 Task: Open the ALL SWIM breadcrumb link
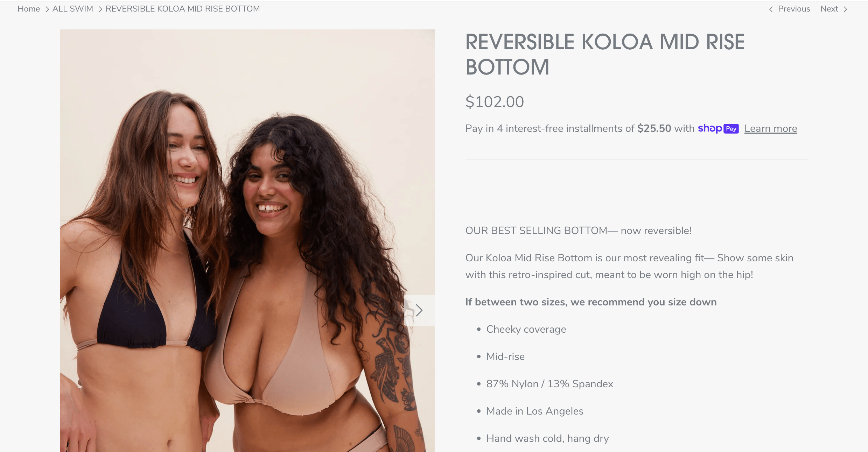pyautogui.click(x=73, y=9)
